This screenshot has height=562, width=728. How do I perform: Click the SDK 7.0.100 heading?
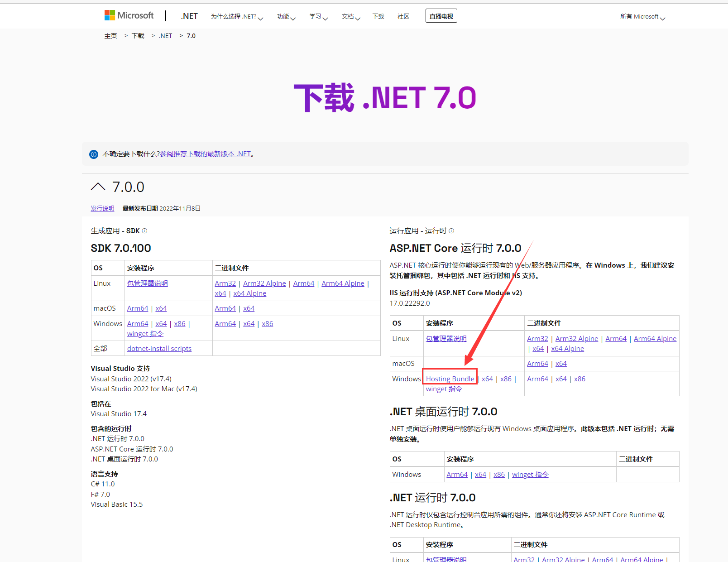pyautogui.click(x=121, y=248)
